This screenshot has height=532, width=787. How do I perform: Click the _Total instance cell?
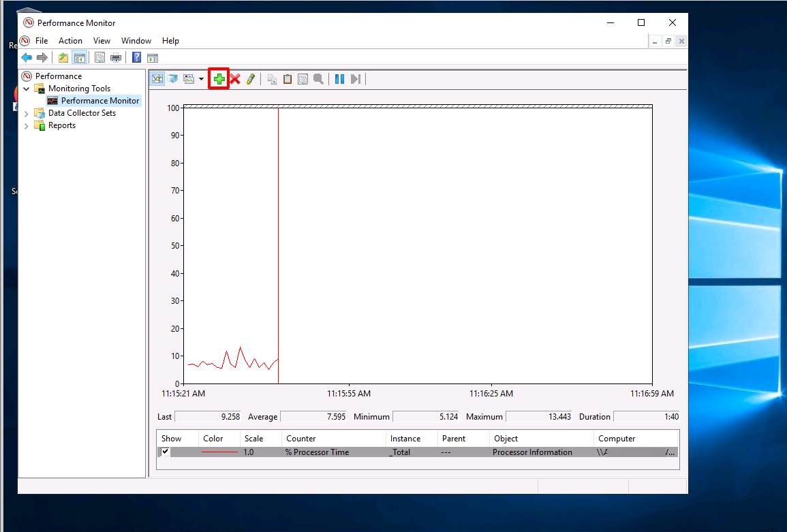(399, 452)
